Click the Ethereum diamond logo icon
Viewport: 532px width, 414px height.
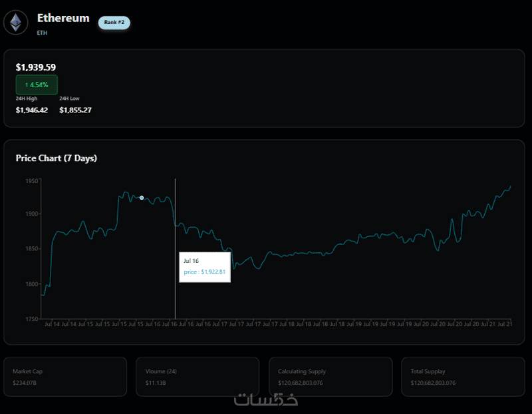pos(15,23)
